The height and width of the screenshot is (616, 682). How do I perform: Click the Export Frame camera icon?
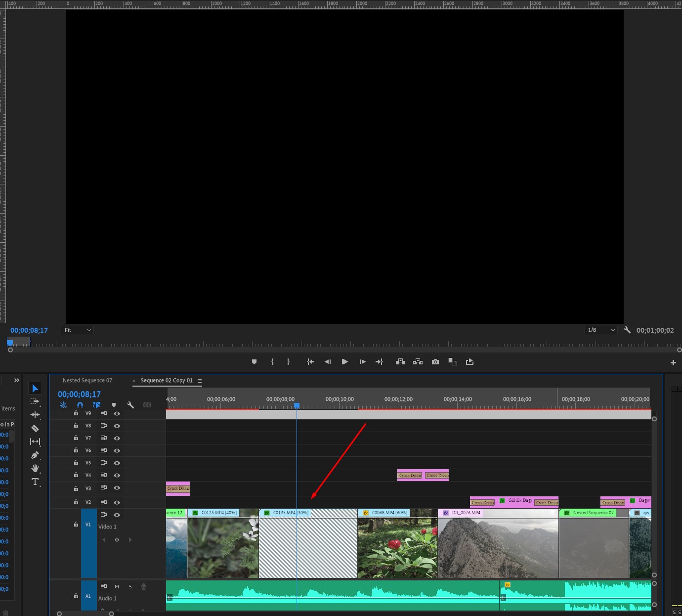click(435, 361)
